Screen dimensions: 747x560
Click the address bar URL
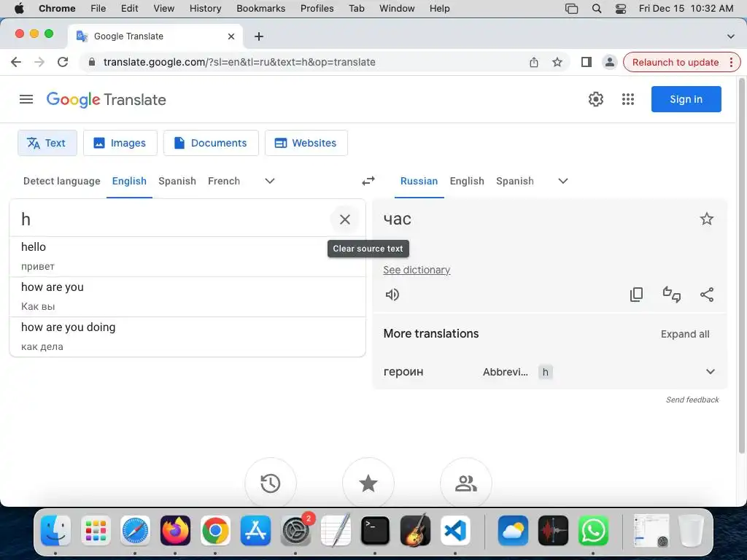[239, 62]
